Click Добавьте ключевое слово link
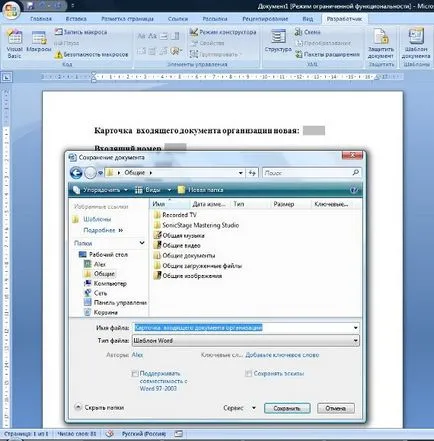Screen dimensions: 434x441 point(282,355)
